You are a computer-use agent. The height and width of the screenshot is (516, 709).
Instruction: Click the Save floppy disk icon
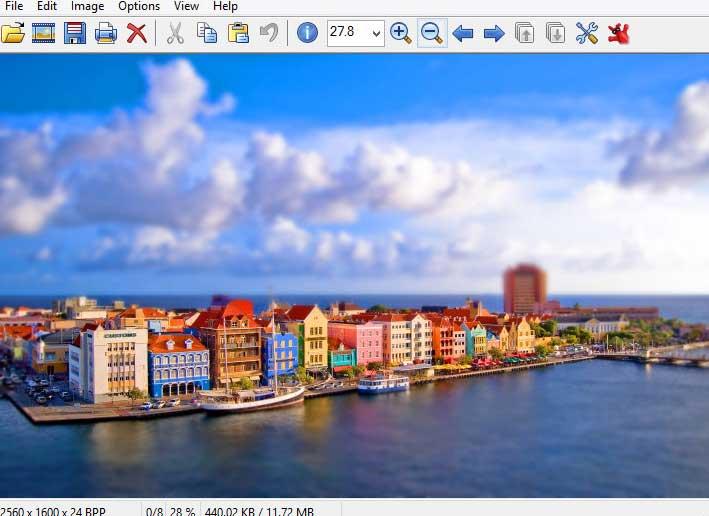(x=75, y=33)
